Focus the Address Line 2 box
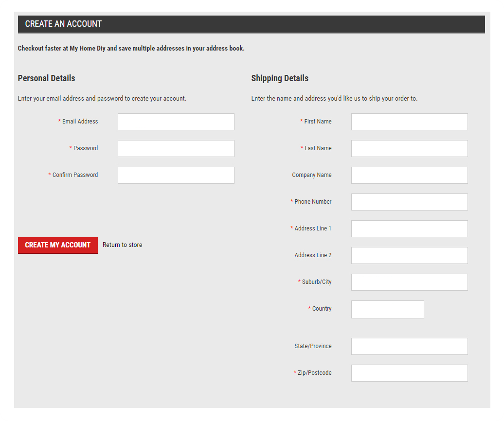The width and height of the screenshot is (504, 421). 409,255
